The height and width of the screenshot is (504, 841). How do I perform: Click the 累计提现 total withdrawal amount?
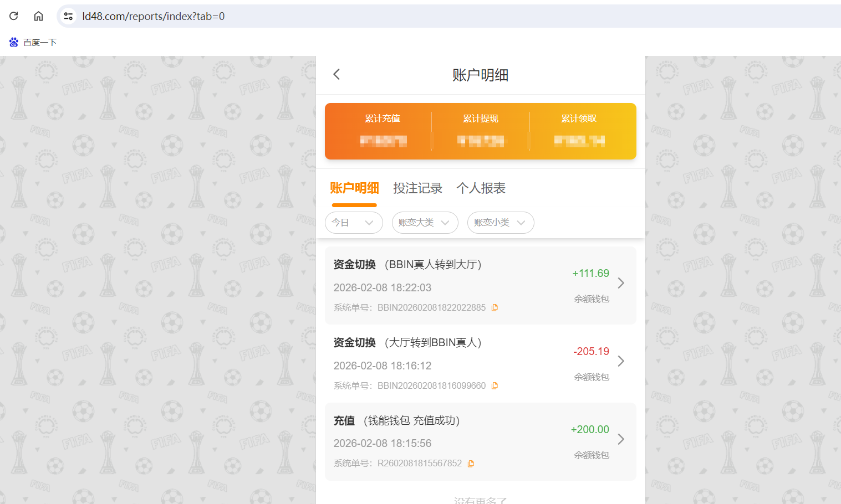(x=480, y=140)
